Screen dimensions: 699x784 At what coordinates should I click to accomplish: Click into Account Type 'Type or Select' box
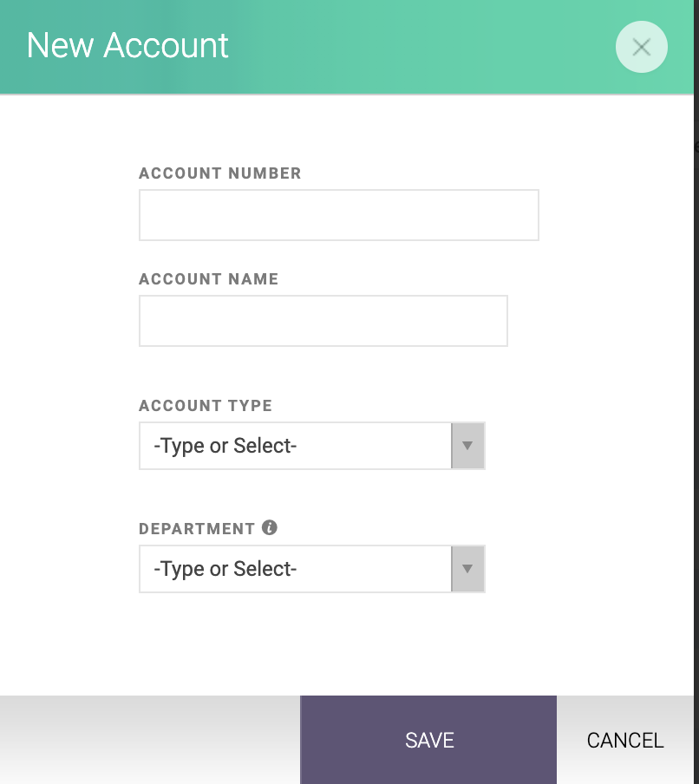296,446
